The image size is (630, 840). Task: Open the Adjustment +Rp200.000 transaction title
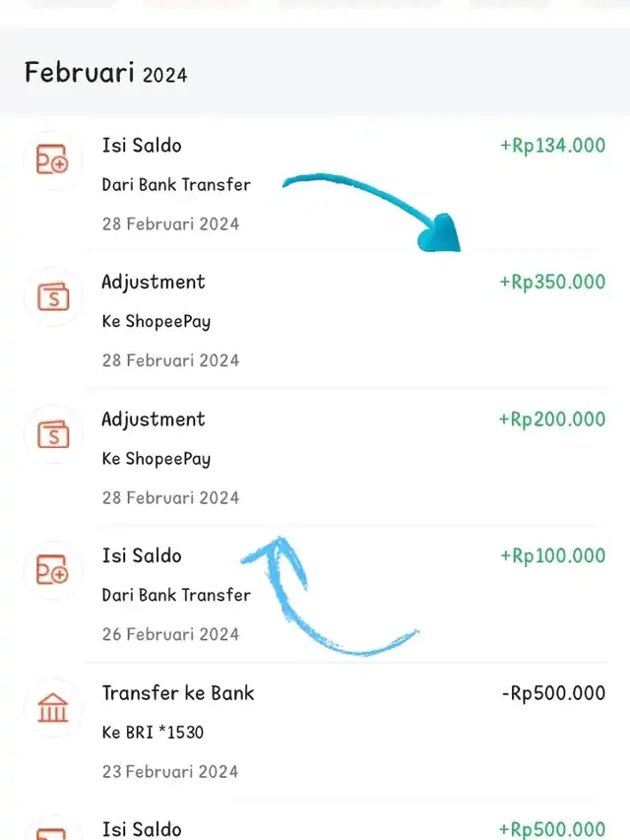coord(154,420)
